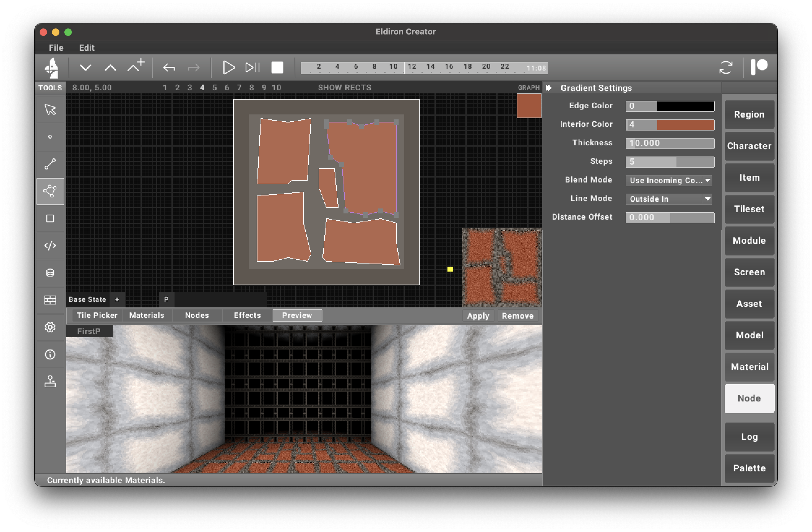Open the Region sidebar section
This screenshot has width=812, height=532.
749,114
